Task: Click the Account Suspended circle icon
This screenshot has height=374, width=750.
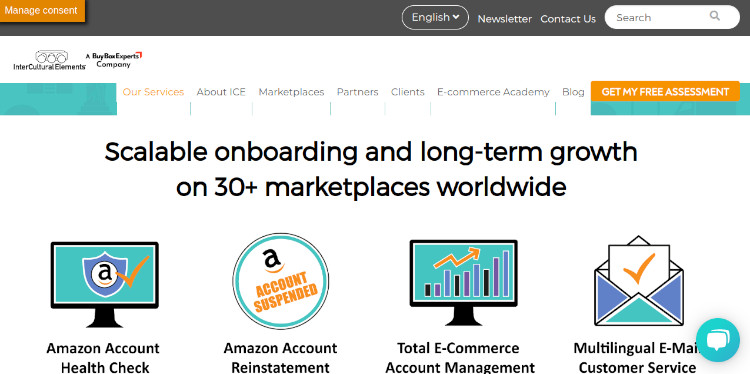Action: click(280, 281)
